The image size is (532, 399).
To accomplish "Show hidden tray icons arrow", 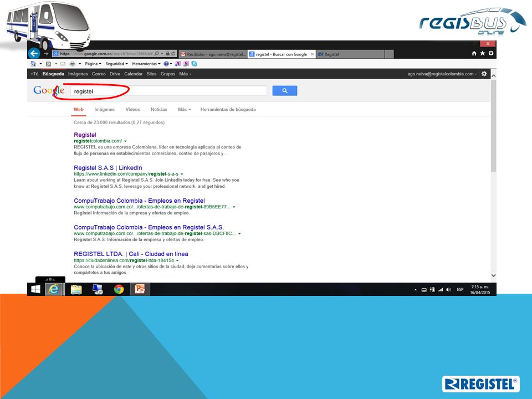I will click(x=416, y=290).
